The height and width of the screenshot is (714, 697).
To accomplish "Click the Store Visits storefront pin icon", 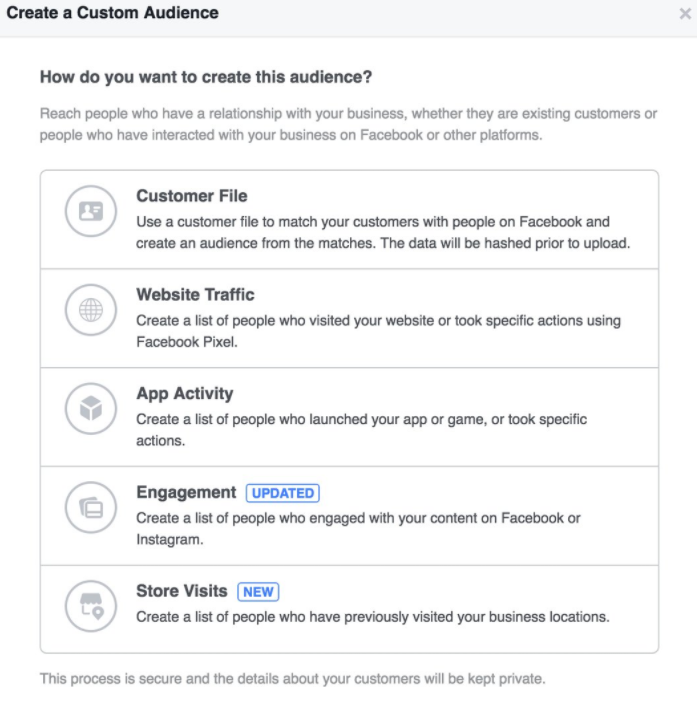I will coord(91,607).
